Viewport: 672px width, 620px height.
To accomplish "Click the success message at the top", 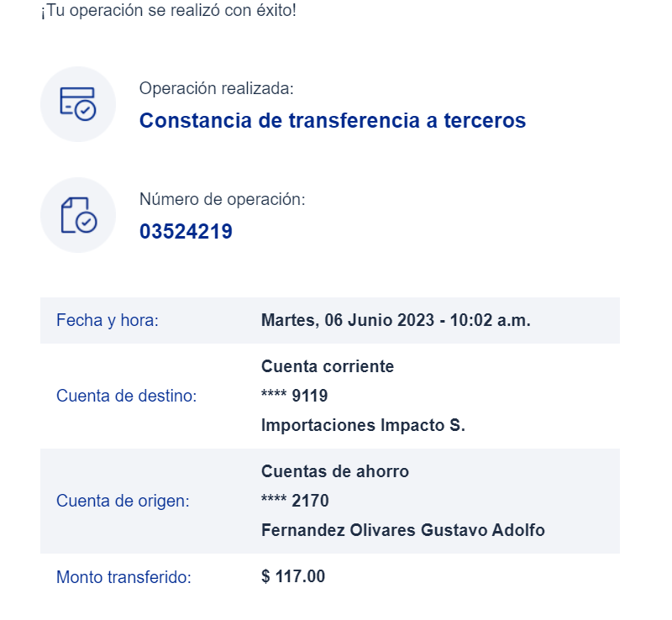I will coord(168,13).
